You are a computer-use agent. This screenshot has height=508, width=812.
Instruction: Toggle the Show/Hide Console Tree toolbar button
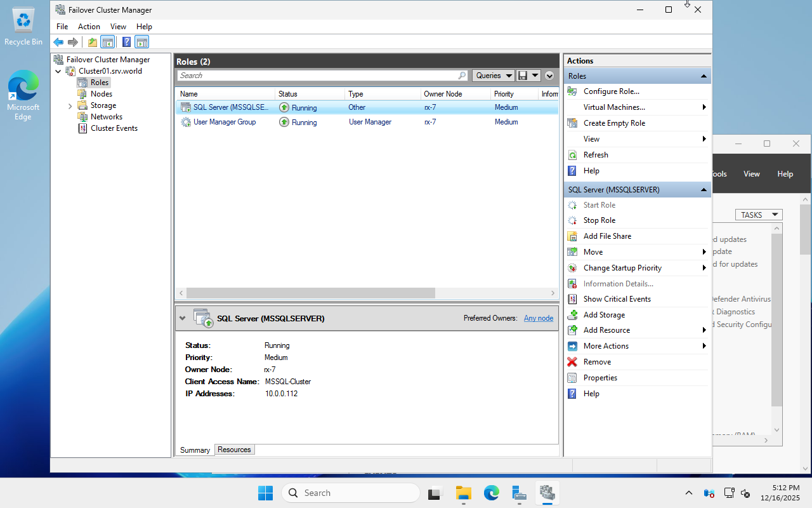click(108, 43)
